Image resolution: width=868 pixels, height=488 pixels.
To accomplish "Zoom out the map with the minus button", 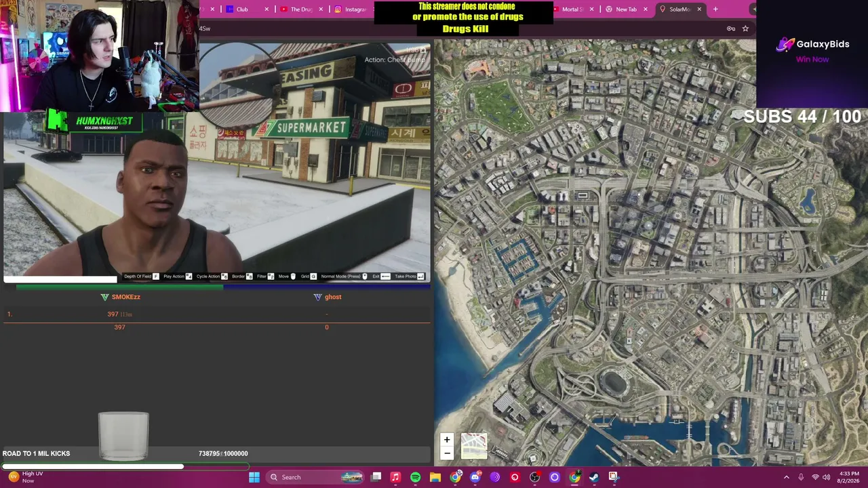I will [x=447, y=453].
